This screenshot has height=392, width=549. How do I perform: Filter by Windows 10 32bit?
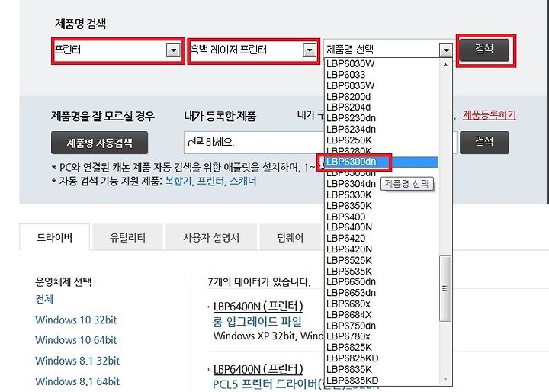click(x=76, y=320)
